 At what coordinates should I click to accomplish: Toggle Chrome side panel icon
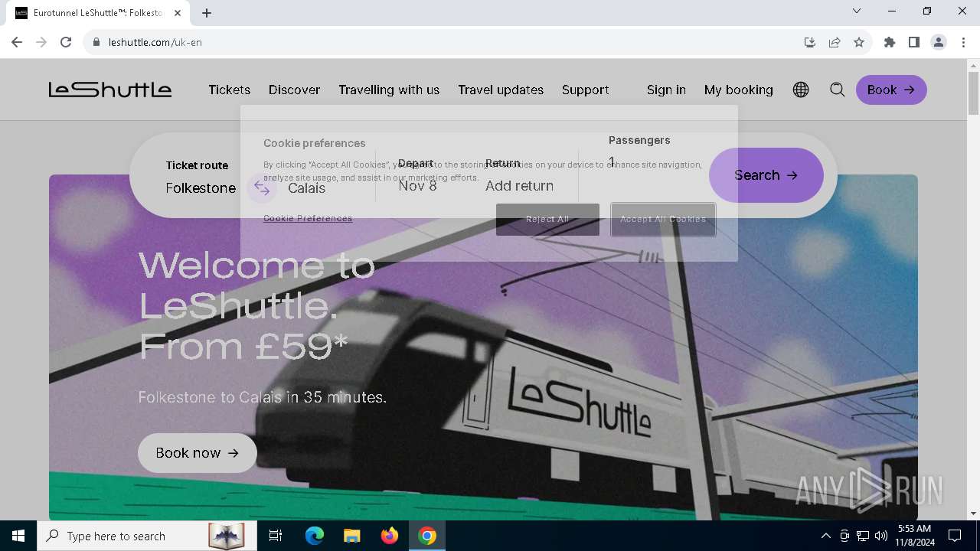tap(914, 42)
